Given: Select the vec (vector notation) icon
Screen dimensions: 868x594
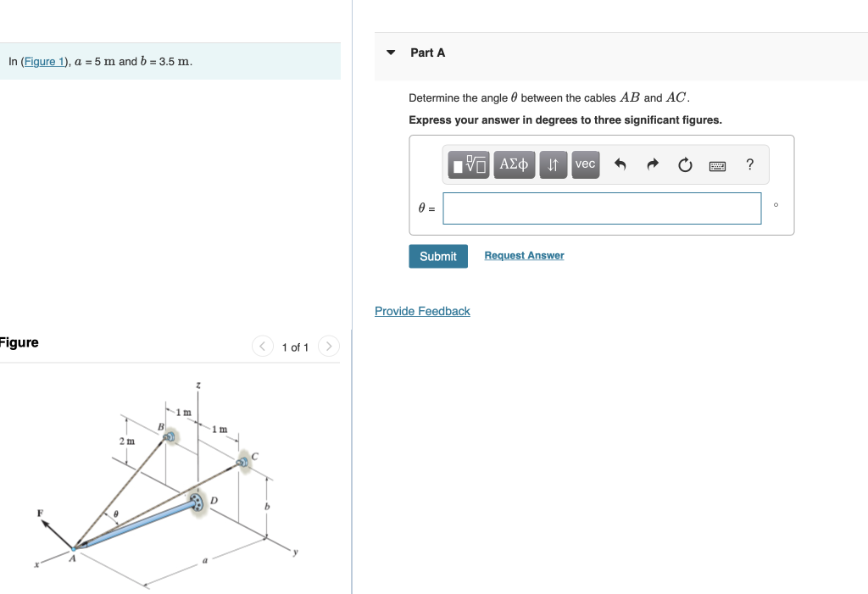Looking at the screenshot, I should click(585, 164).
